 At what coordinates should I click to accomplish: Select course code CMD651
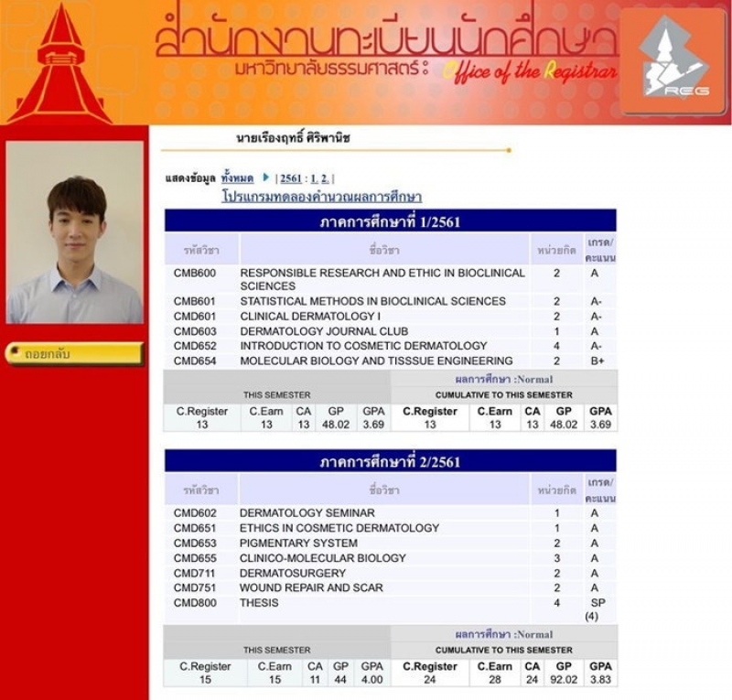point(195,528)
